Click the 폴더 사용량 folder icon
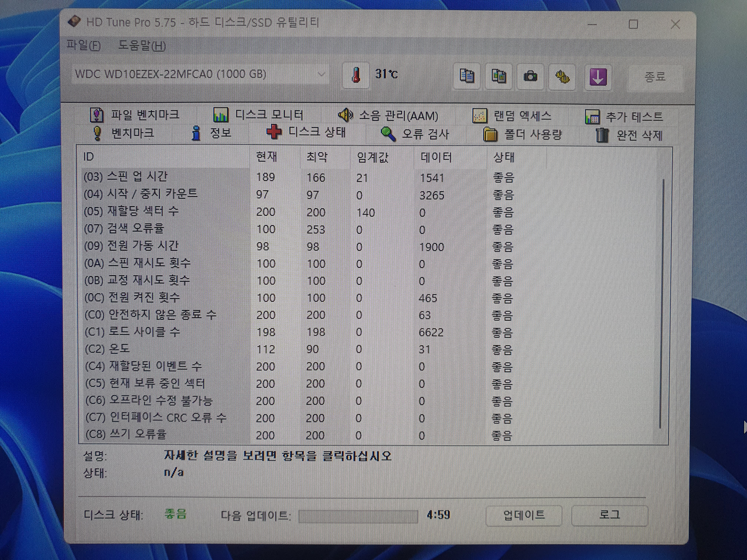 490,134
